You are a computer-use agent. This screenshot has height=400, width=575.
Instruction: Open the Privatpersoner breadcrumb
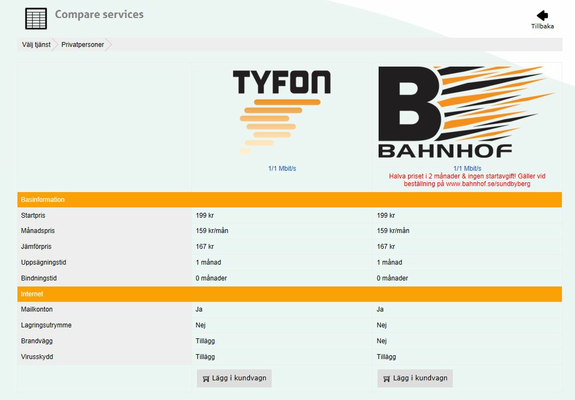coord(83,45)
